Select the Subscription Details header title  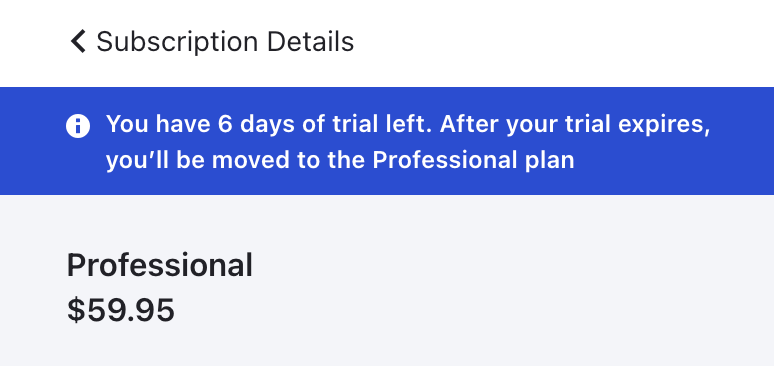coord(225,41)
